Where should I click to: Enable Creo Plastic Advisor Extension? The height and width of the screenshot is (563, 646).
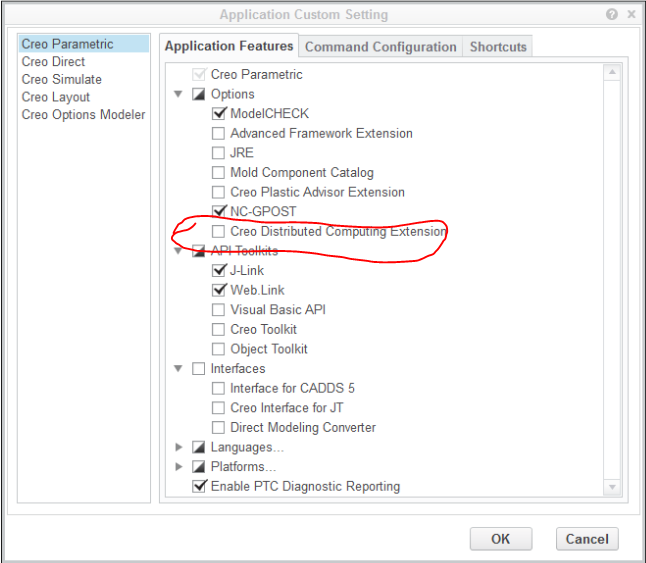(x=218, y=192)
